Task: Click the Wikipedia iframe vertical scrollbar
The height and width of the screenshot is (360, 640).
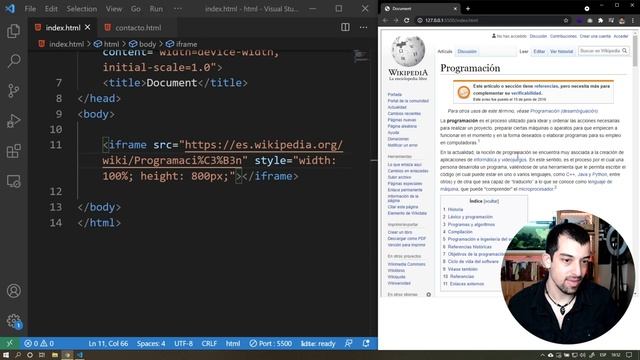Action: pos(635,163)
